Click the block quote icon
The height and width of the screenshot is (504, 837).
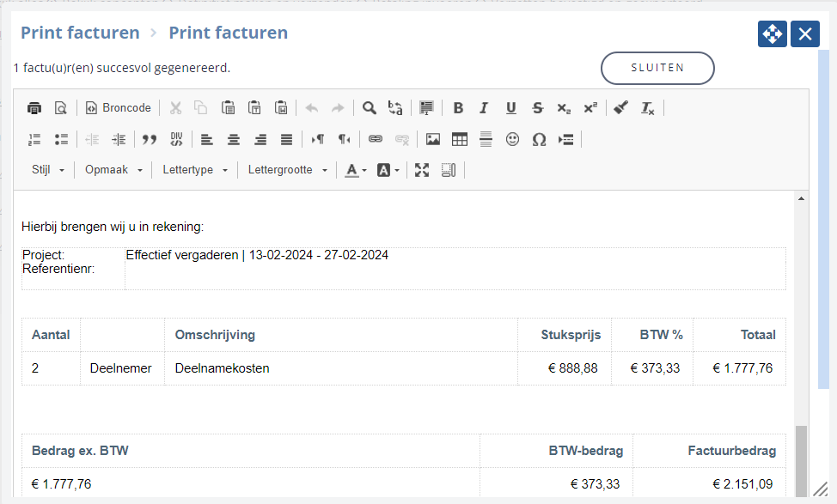[x=150, y=140]
